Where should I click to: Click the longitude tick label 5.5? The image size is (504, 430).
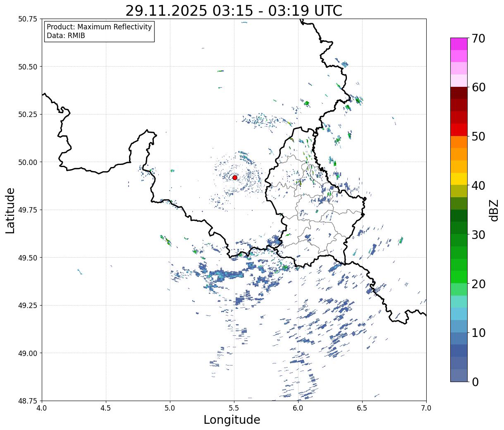(234, 408)
